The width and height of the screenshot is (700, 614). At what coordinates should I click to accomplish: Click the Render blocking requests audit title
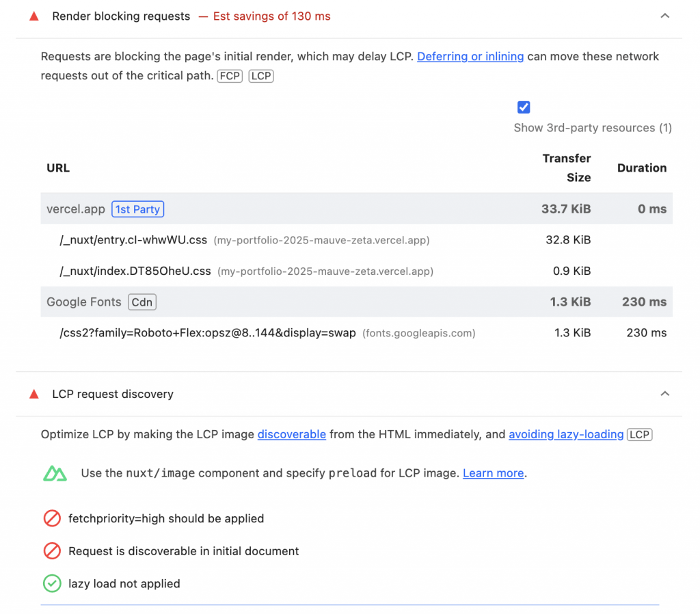point(121,16)
